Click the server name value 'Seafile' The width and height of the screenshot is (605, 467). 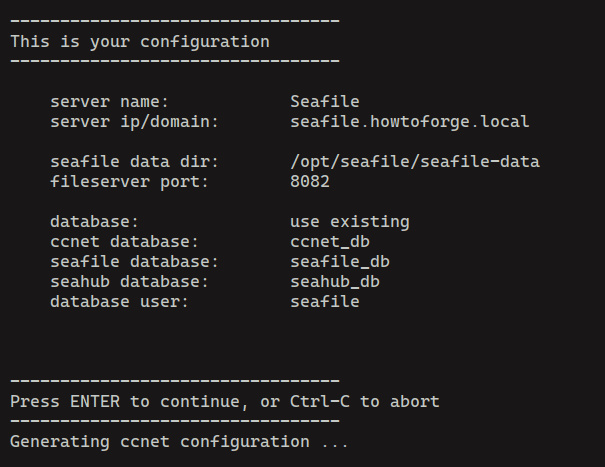324,102
